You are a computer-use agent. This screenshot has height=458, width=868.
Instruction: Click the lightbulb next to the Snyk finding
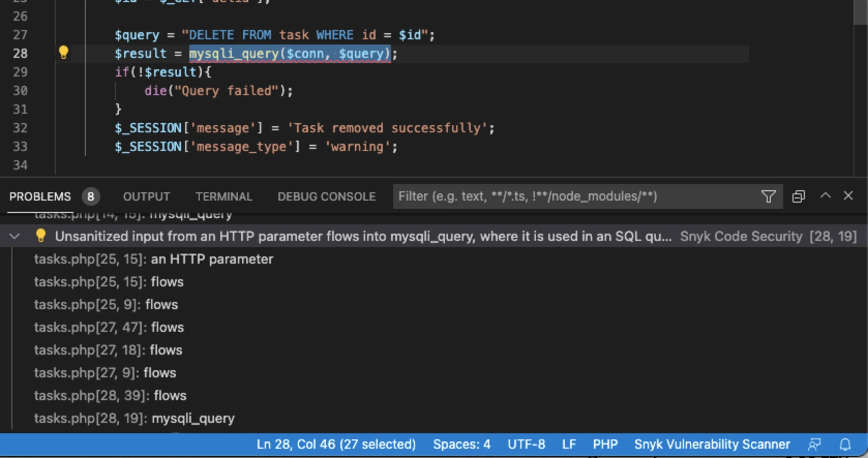[41, 236]
